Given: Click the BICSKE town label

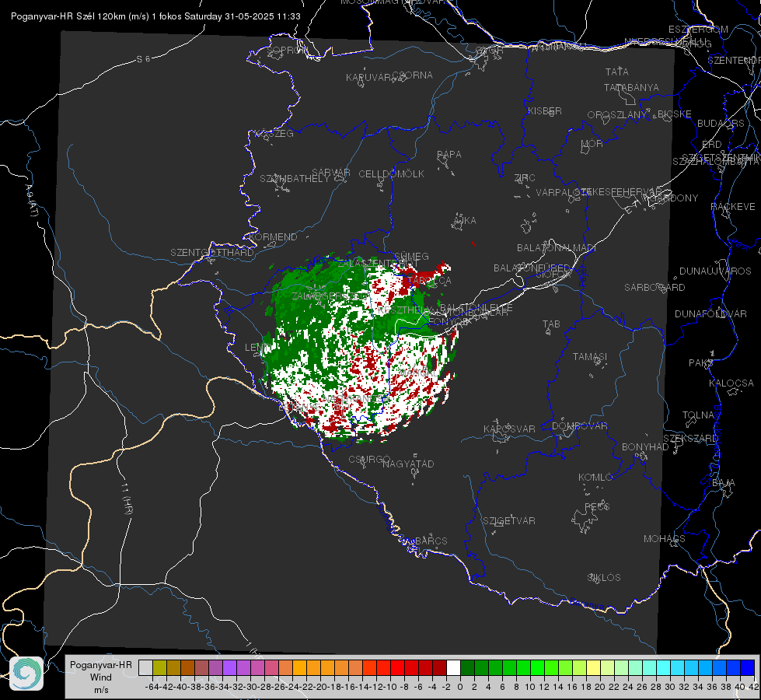Looking at the screenshot, I should (675, 114).
